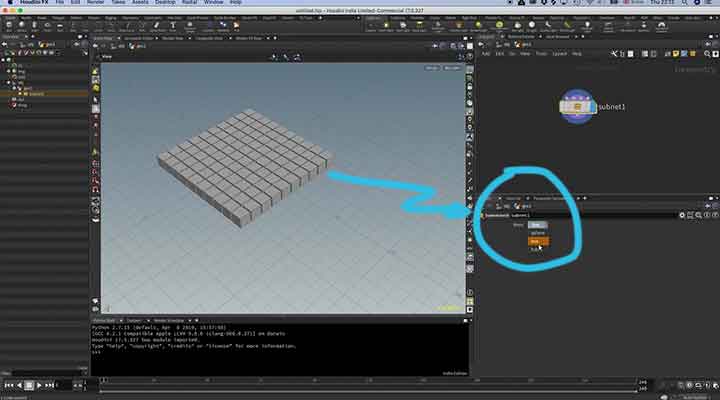Select the Box shelf tool

[x=9, y=27]
